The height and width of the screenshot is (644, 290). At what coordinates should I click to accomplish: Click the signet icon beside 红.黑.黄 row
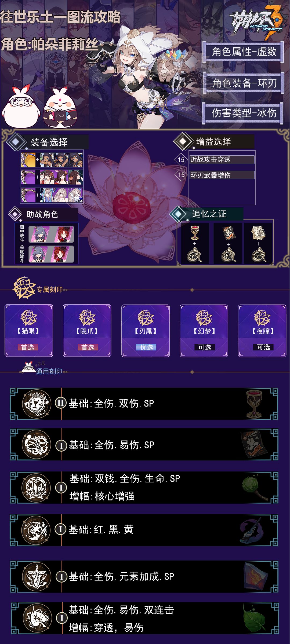37,530
